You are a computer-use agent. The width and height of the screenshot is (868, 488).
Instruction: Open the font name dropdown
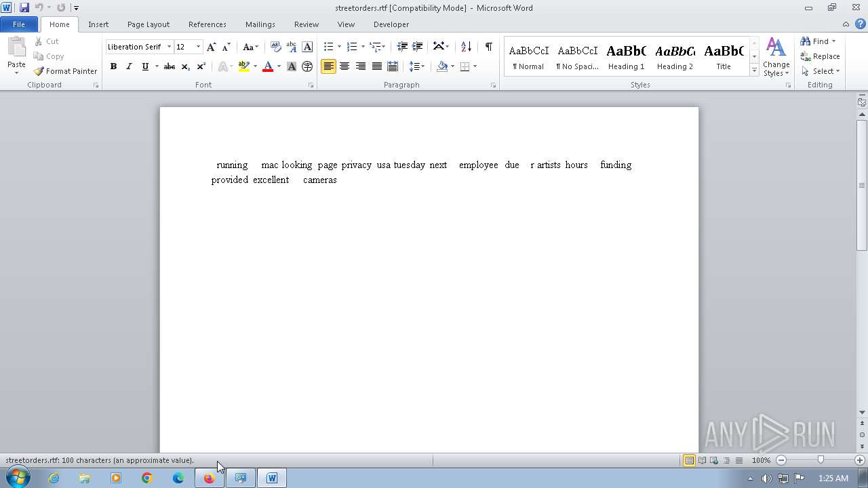click(169, 47)
